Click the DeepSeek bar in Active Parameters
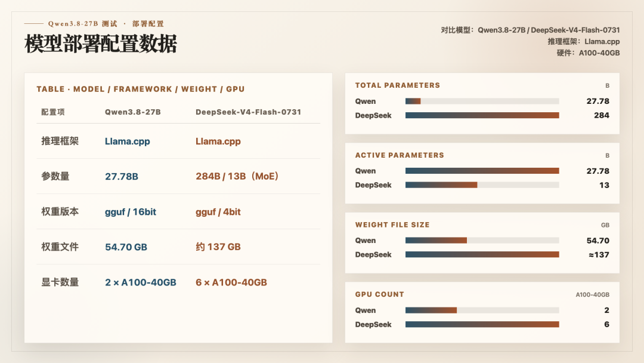The height and width of the screenshot is (363, 644). pyautogui.click(x=482, y=186)
